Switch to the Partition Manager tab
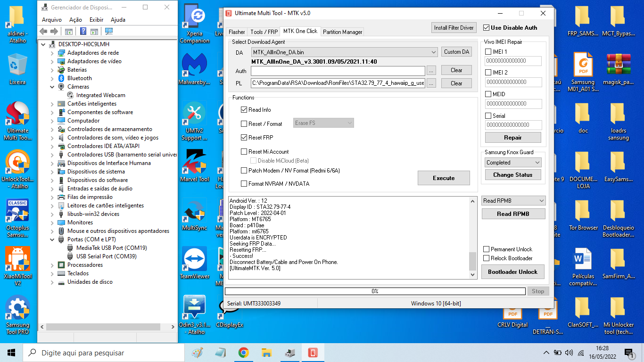The image size is (644, 362). click(x=343, y=32)
